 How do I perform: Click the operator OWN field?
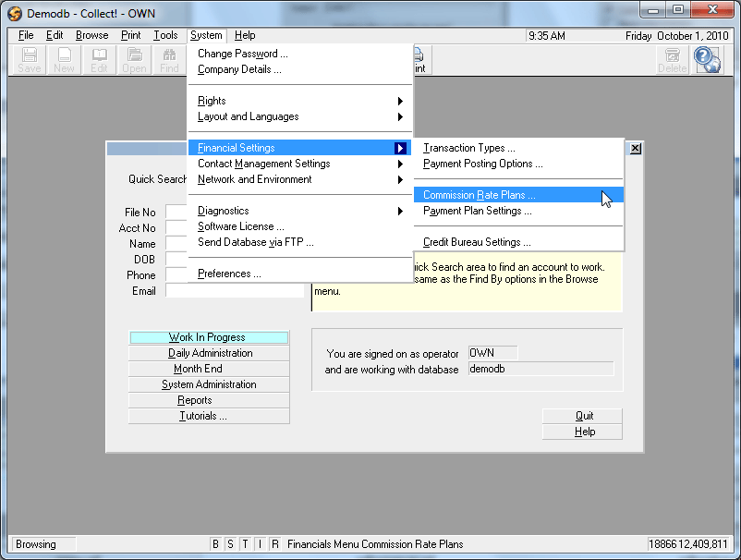pyautogui.click(x=492, y=353)
